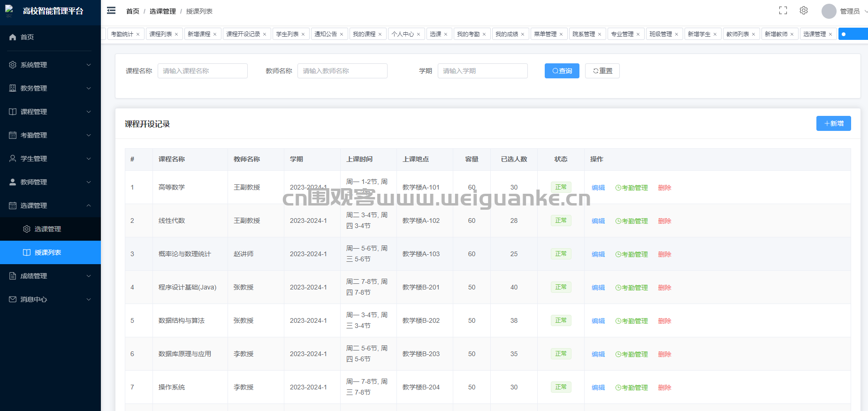Enter fullscreen mode via the top-right icon
Image resolution: width=868 pixels, height=411 pixels.
pyautogui.click(x=783, y=11)
